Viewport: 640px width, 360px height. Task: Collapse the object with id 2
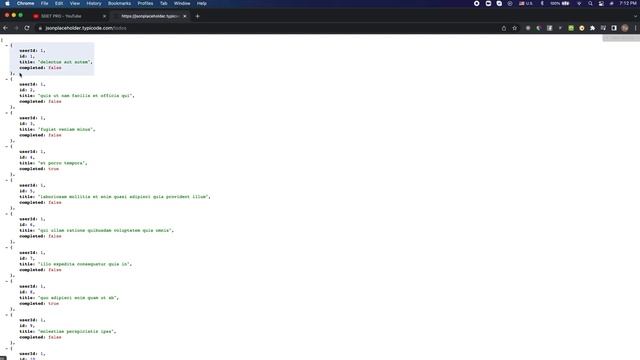point(7,79)
